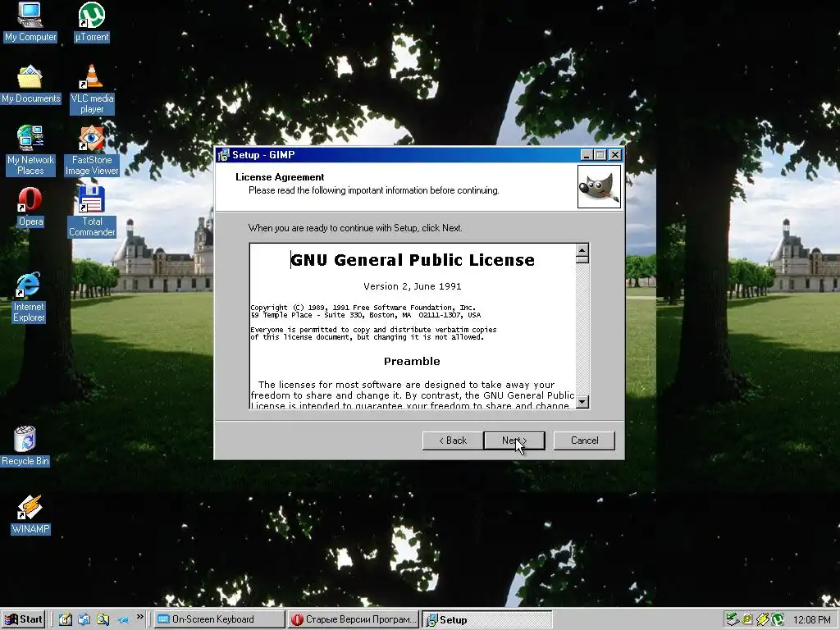Close the GIMP setup window
Image resolution: width=840 pixels, height=630 pixels.
[615, 155]
